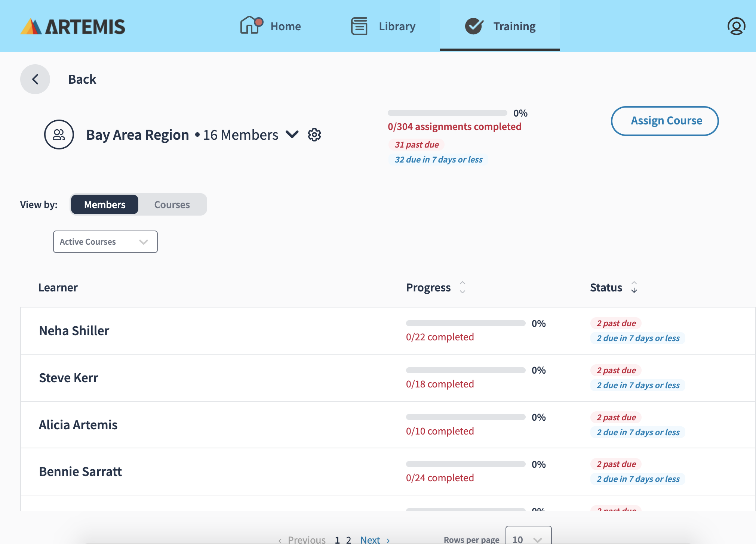The height and width of the screenshot is (544, 756).
Task: Switch view to Members toggle
Action: pyautogui.click(x=105, y=205)
